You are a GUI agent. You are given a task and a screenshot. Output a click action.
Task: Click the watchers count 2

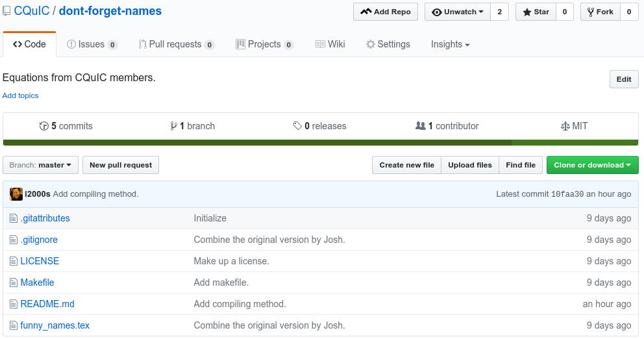[x=499, y=12]
